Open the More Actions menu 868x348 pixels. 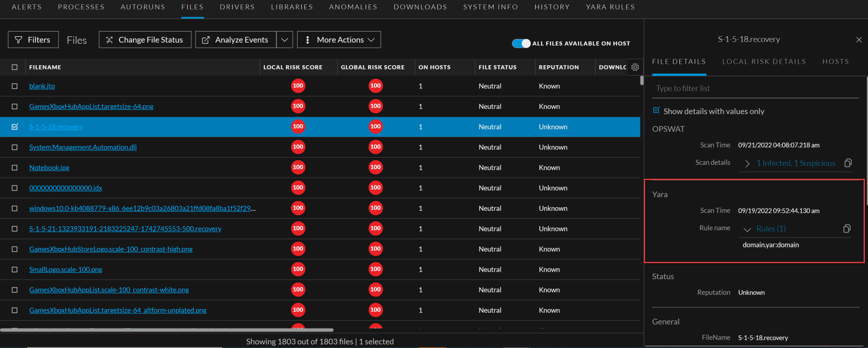[339, 40]
